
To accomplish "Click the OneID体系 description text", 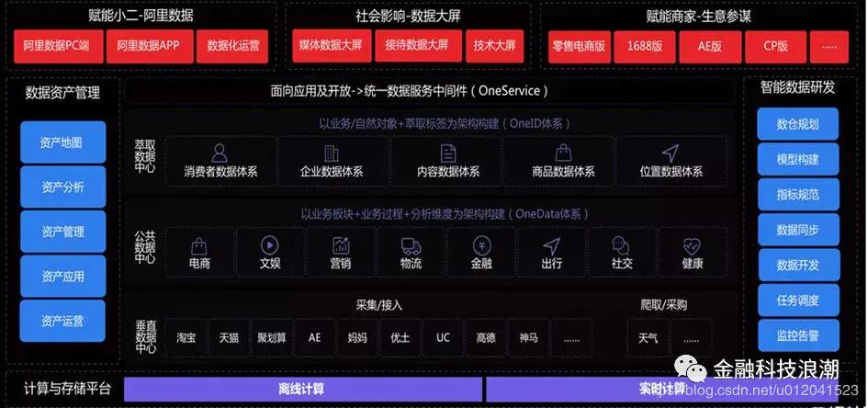I will coord(445,123).
